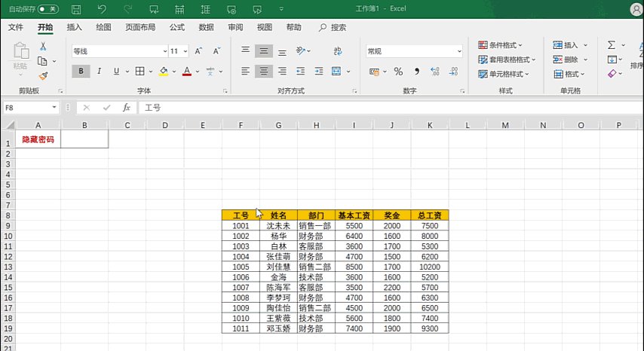
Task: Select cell containing 隐藏密码
Action: [38, 139]
